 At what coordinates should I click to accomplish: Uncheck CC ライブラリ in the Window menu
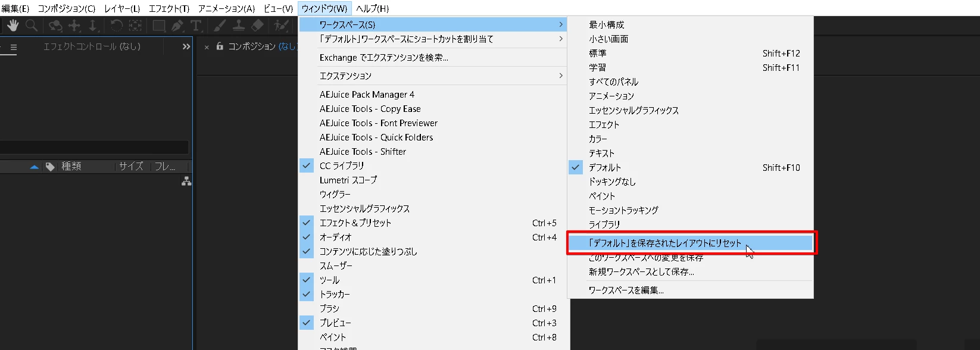pos(433,166)
